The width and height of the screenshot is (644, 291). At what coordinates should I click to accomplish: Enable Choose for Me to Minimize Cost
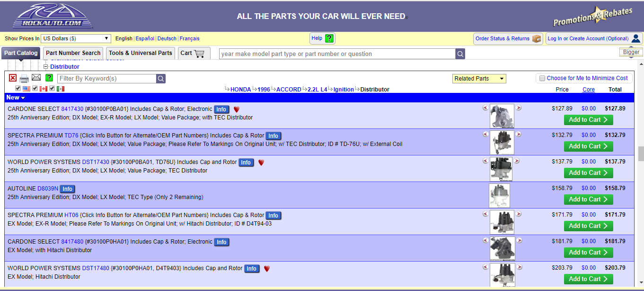(x=542, y=78)
